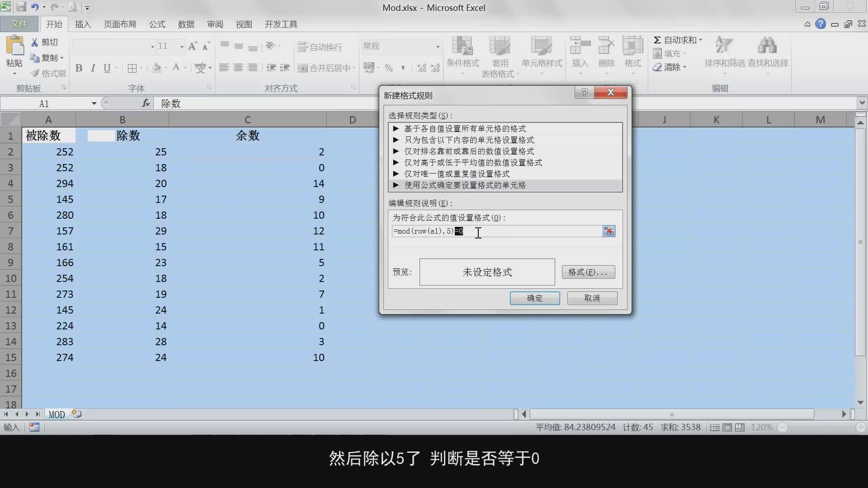
Task: Click the Percent Style icon
Action: [389, 68]
